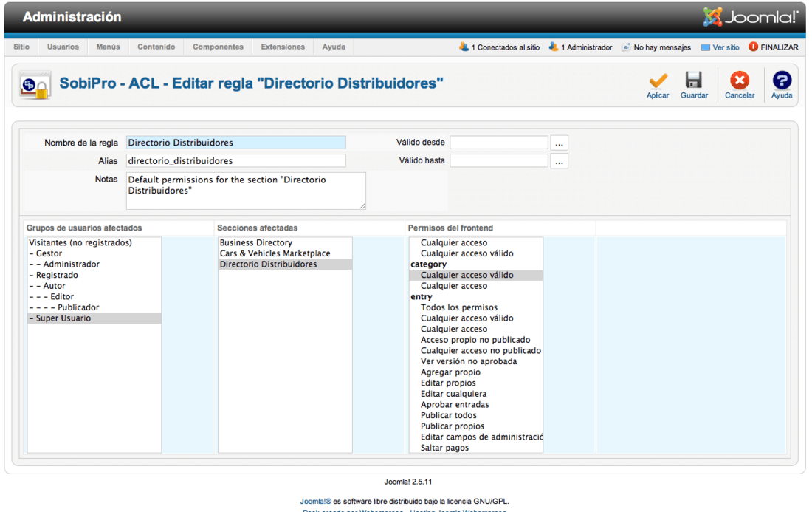Click the FINALIZAR link
This screenshot has height=512, width=812.
click(x=779, y=47)
